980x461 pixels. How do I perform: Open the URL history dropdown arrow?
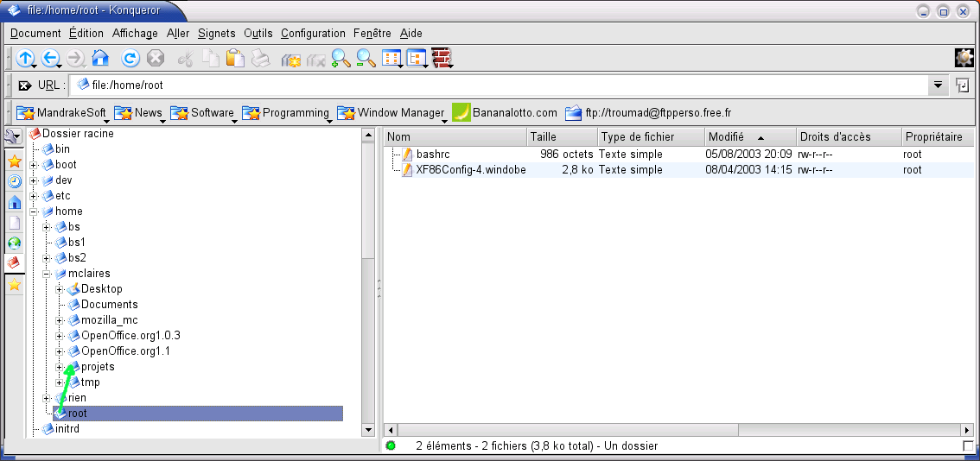click(x=939, y=85)
